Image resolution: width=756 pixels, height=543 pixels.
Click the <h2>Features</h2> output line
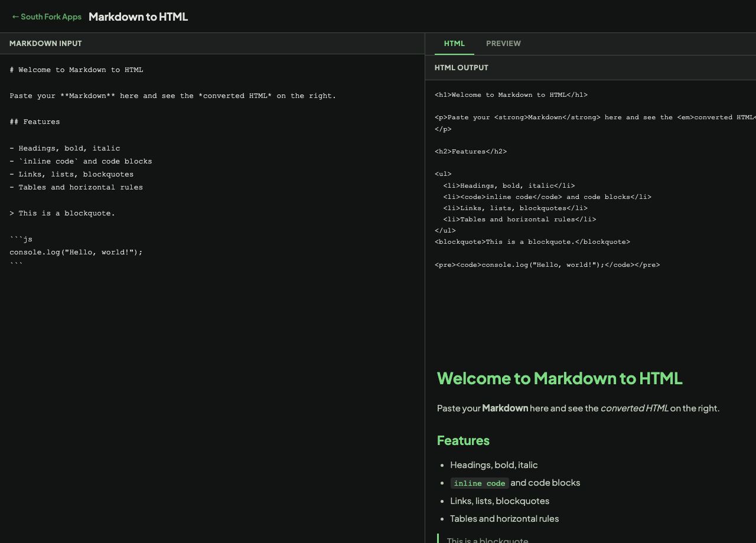coord(471,151)
